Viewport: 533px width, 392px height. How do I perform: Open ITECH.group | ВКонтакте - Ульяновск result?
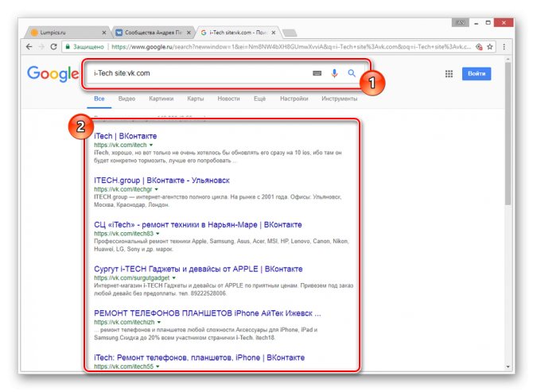[161, 180]
